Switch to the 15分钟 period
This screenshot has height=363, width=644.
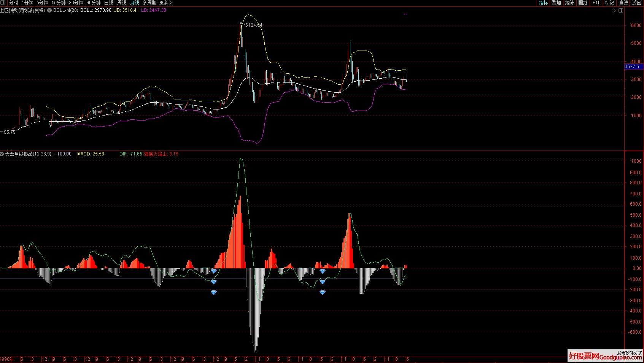tap(59, 3)
